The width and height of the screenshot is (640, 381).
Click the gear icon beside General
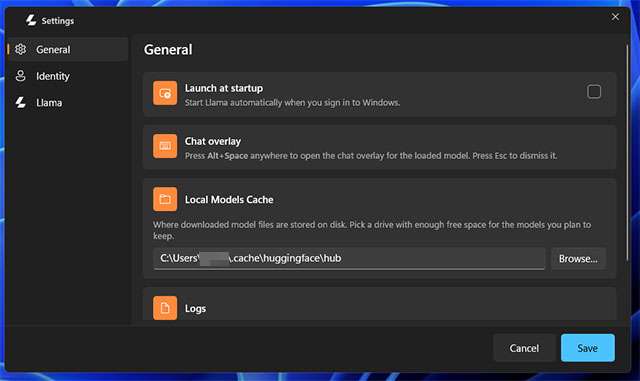tap(20, 49)
